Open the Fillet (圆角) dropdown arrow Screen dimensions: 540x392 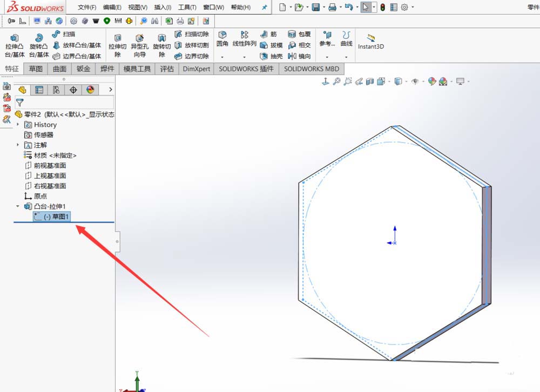click(222, 57)
